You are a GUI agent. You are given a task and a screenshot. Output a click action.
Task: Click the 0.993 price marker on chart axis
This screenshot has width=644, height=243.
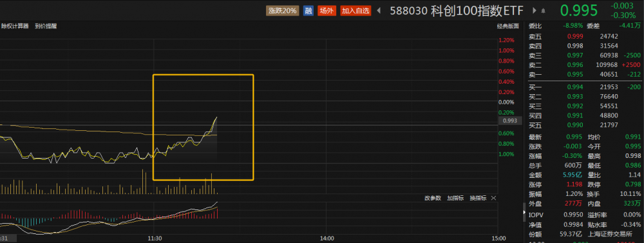[509, 121]
